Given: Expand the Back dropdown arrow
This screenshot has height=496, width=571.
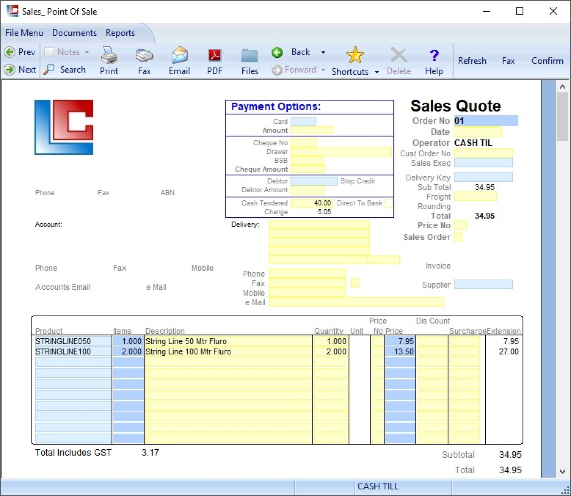Looking at the screenshot, I should pyautogui.click(x=323, y=52).
